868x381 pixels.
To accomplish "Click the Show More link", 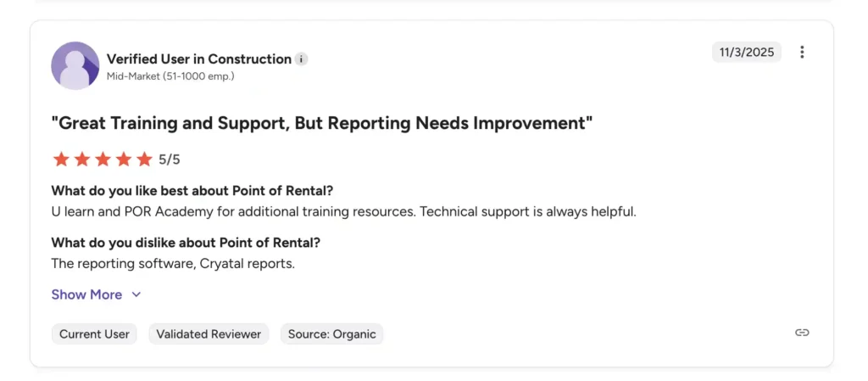I will coord(86,294).
